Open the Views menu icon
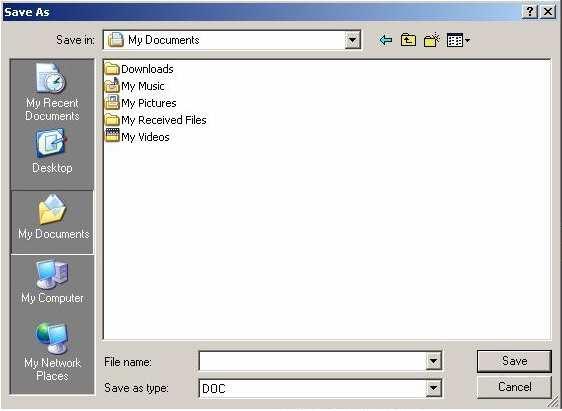The image size is (562, 411). tap(458, 40)
